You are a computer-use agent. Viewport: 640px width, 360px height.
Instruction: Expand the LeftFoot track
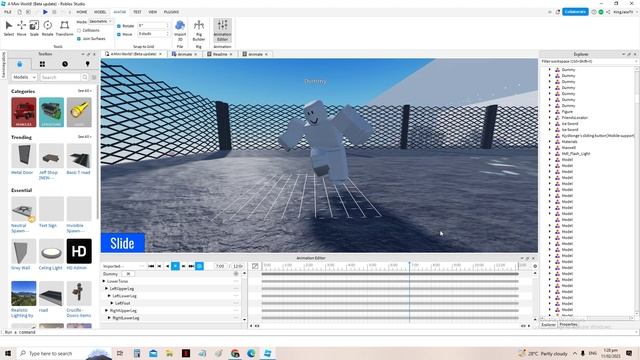(x=112, y=303)
